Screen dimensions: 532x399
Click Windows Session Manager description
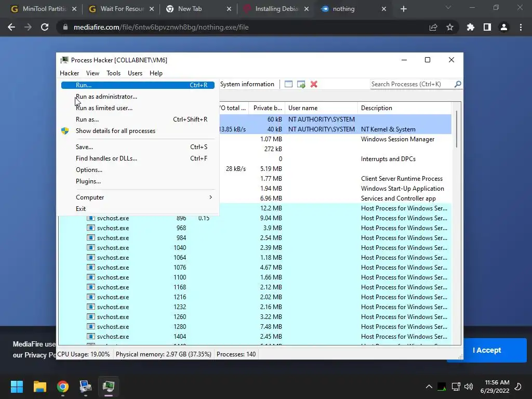[x=397, y=139]
